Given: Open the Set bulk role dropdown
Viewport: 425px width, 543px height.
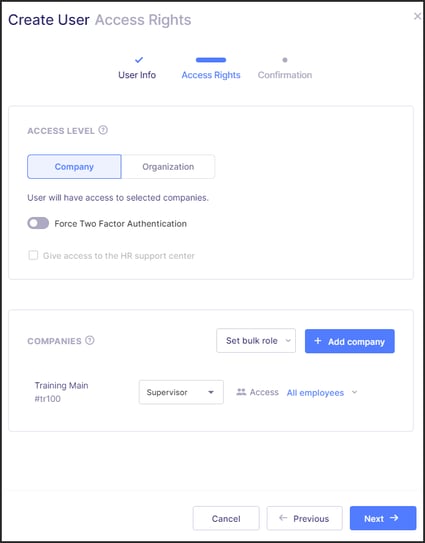Looking at the screenshot, I should pos(256,341).
